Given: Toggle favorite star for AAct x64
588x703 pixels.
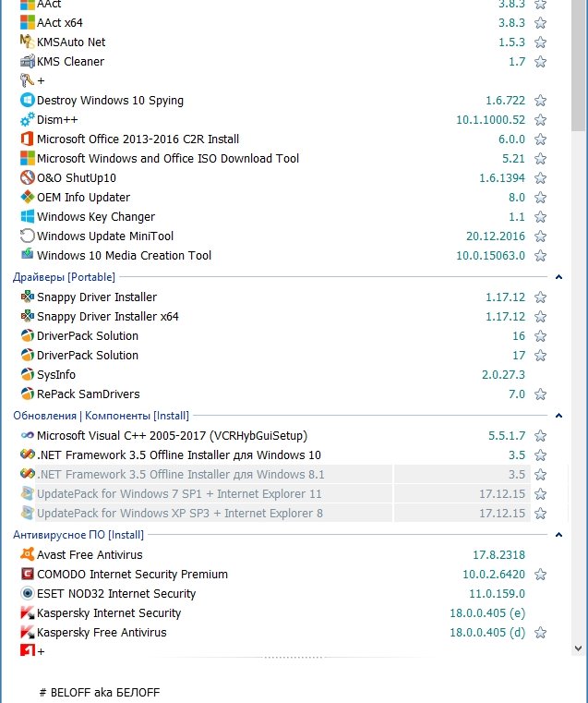Looking at the screenshot, I should coord(541,22).
